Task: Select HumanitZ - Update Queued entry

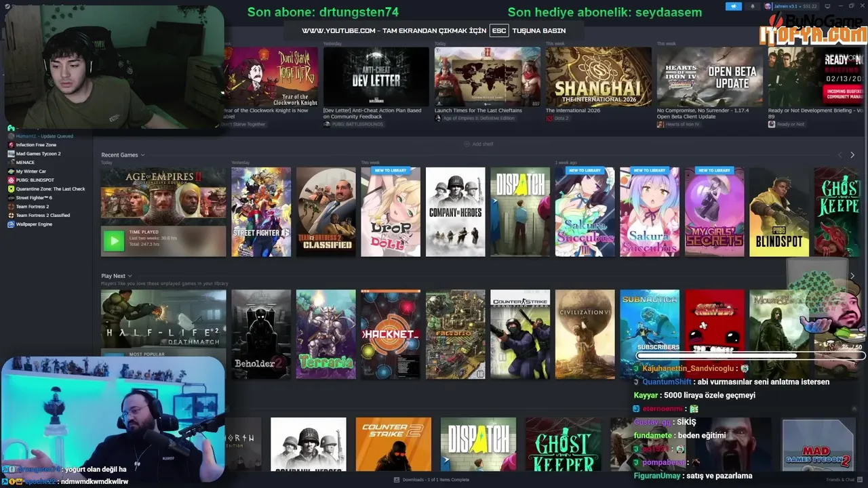Action: point(44,136)
